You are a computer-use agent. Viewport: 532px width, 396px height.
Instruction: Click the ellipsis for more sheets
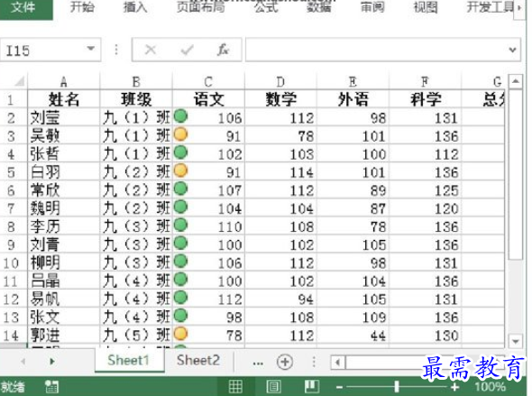(258, 364)
